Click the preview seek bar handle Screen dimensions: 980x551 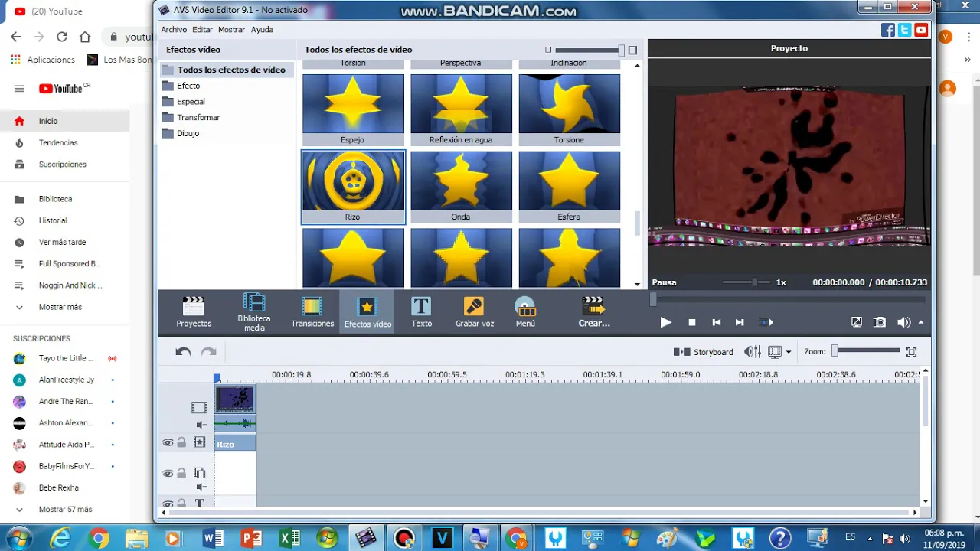pyautogui.click(x=653, y=299)
